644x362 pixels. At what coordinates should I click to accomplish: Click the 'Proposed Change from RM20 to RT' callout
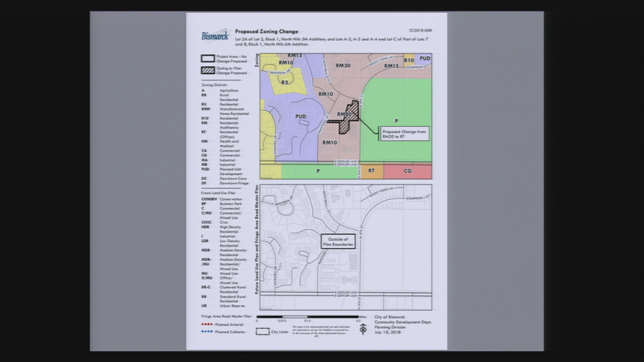pyautogui.click(x=404, y=134)
